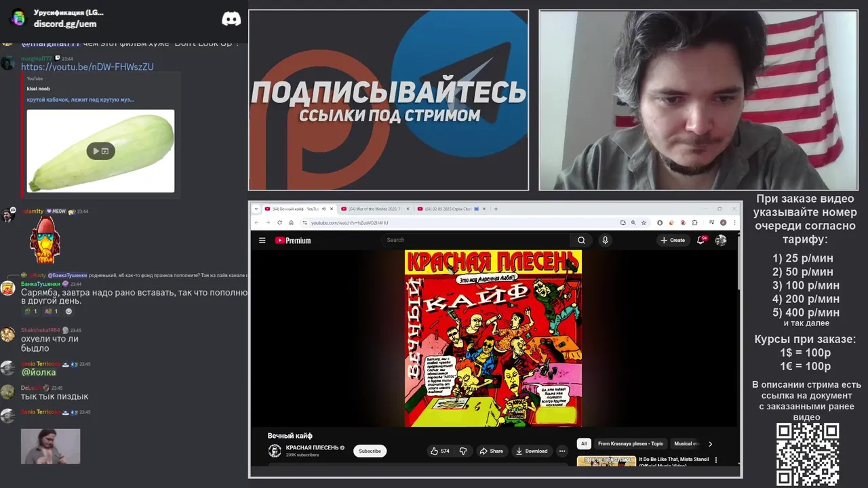Image resolution: width=868 pixels, height=488 pixels.
Task: Click kisel noob video title in embed
Action: [x=38, y=89]
